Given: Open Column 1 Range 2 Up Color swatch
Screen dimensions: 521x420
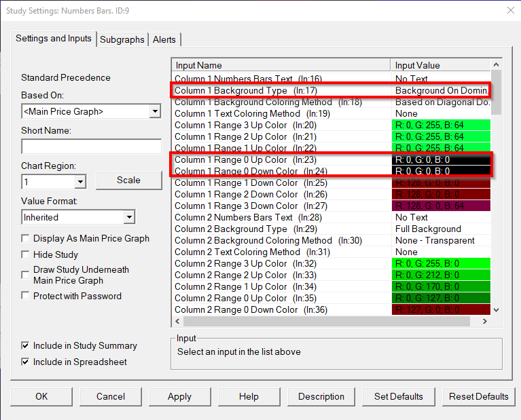Looking at the screenshot, I should pos(441,136).
